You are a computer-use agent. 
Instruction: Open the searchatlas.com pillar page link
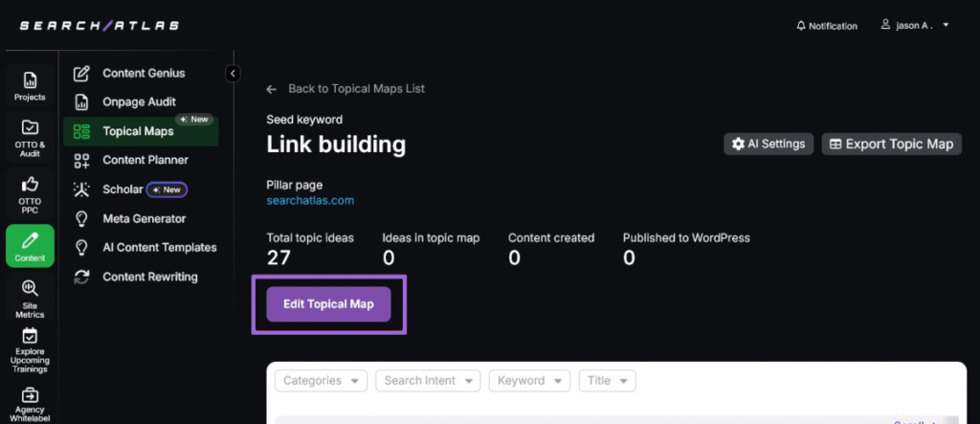(310, 201)
